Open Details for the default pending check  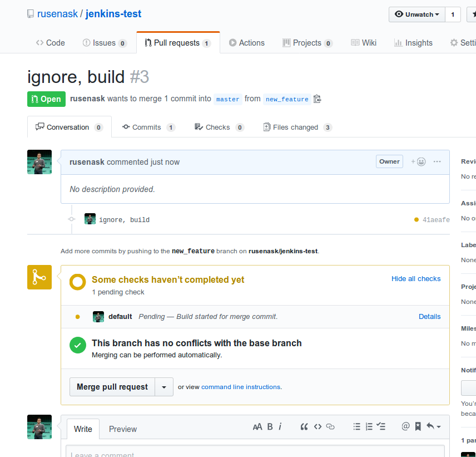429,317
